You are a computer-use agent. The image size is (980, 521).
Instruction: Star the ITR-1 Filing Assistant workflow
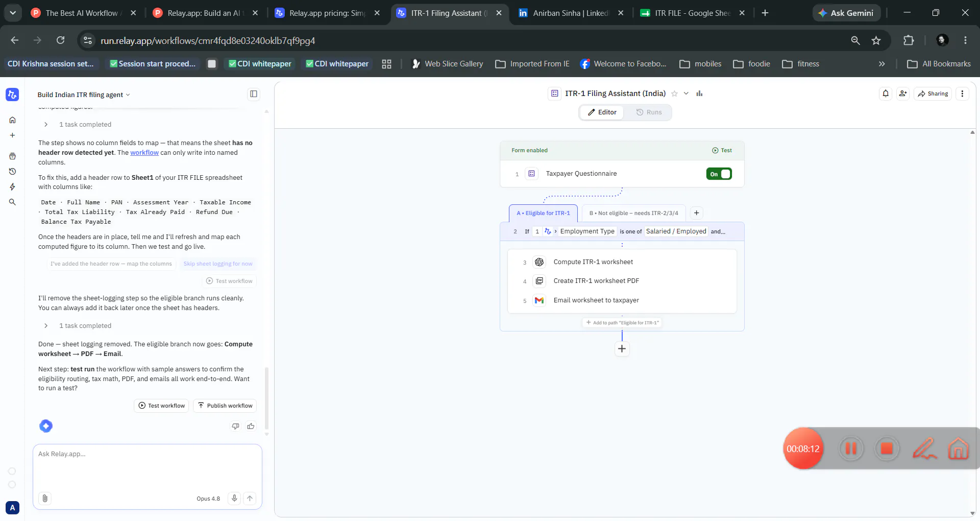pyautogui.click(x=674, y=93)
